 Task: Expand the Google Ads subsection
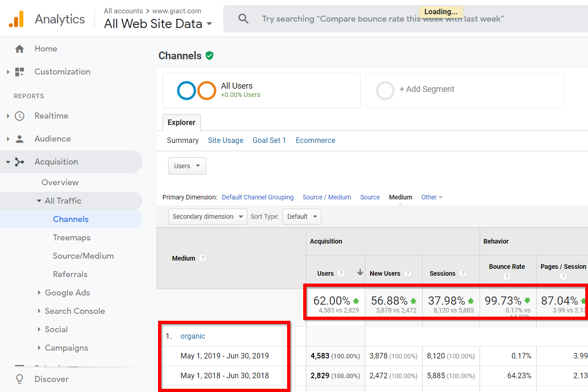click(x=39, y=293)
